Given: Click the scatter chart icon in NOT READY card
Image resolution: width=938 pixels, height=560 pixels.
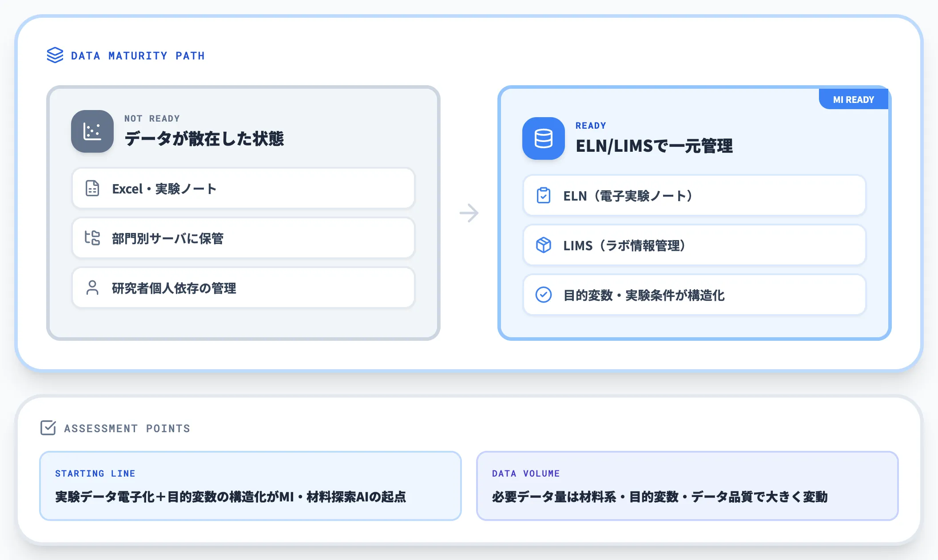Looking at the screenshot, I should pyautogui.click(x=92, y=131).
